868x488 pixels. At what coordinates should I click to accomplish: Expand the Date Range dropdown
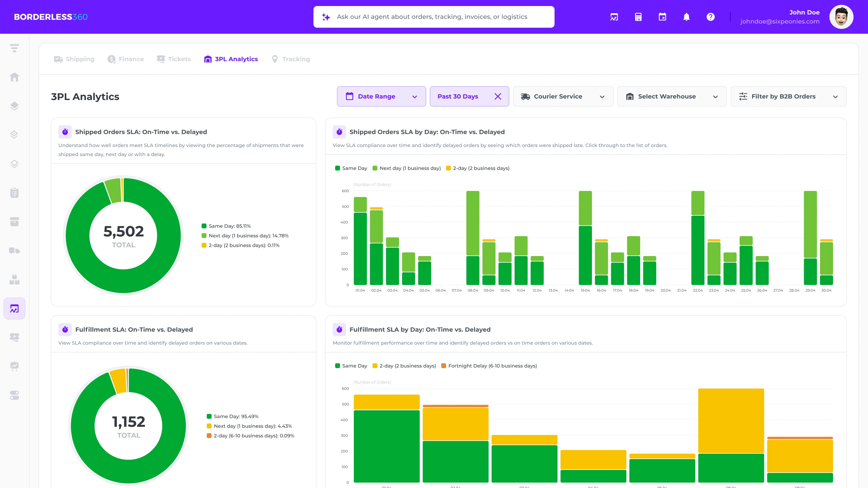pos(381,96)
